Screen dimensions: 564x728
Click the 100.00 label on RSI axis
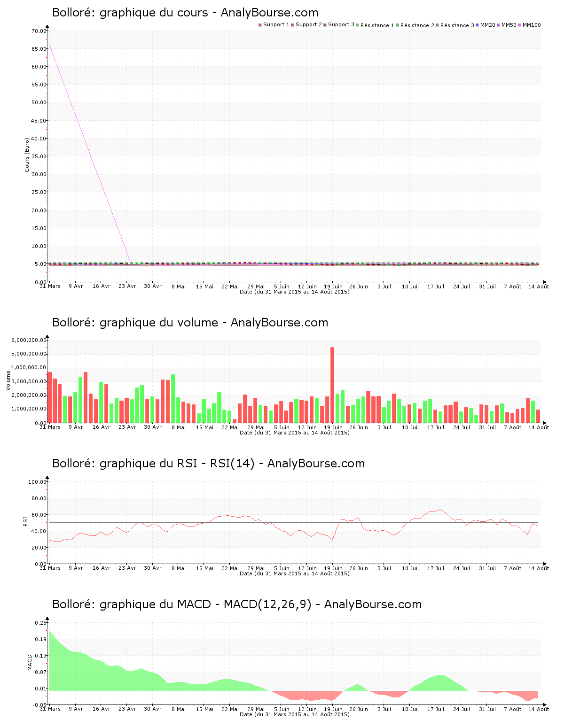[37, 482]
